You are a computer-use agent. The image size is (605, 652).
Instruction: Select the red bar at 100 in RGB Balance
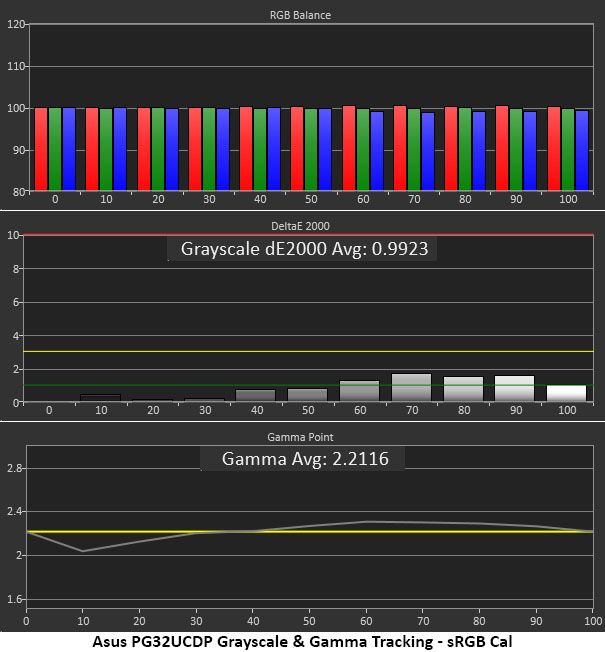[x=554, y=149]
